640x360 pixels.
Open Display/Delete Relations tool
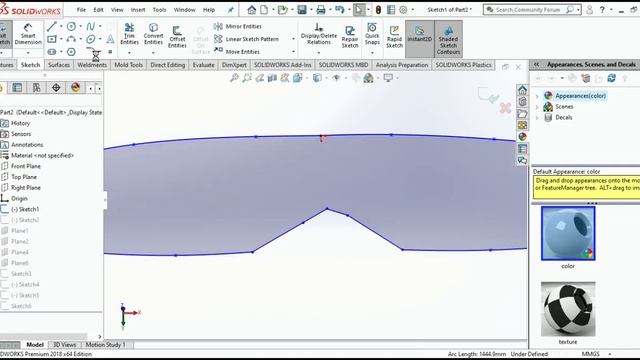pyautogui.click(x=318, y=34)
